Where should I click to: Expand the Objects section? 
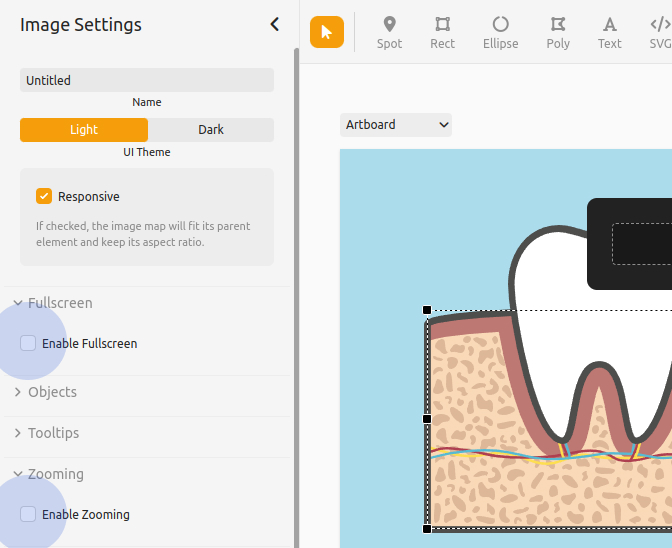tap(45, 392)
